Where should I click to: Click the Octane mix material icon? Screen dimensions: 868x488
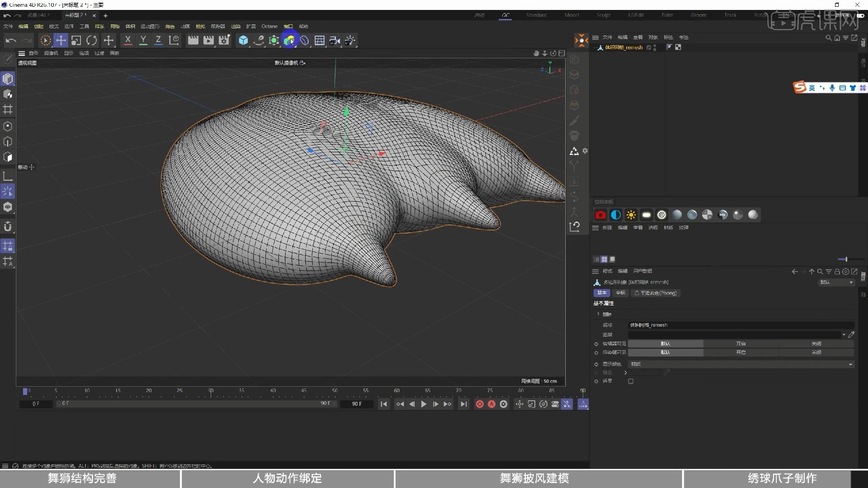pyautogui.click(x=722, y=215)
